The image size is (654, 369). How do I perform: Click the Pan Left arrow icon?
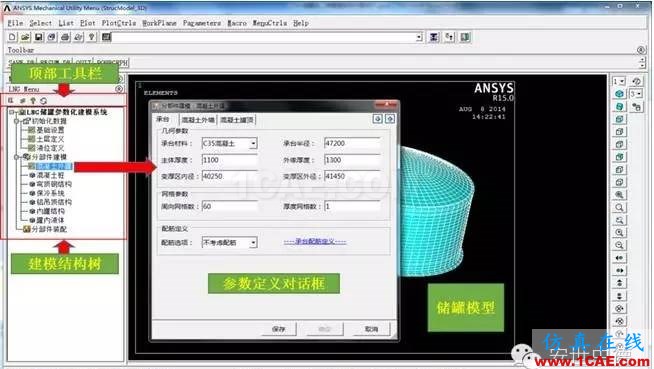point(619,258)
